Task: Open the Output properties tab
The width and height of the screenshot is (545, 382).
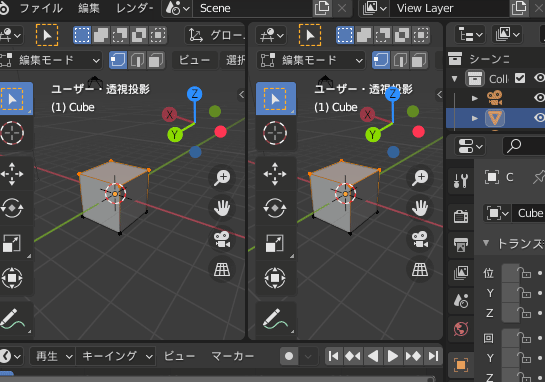Action: pyautogui.click(x=461, y=245)
